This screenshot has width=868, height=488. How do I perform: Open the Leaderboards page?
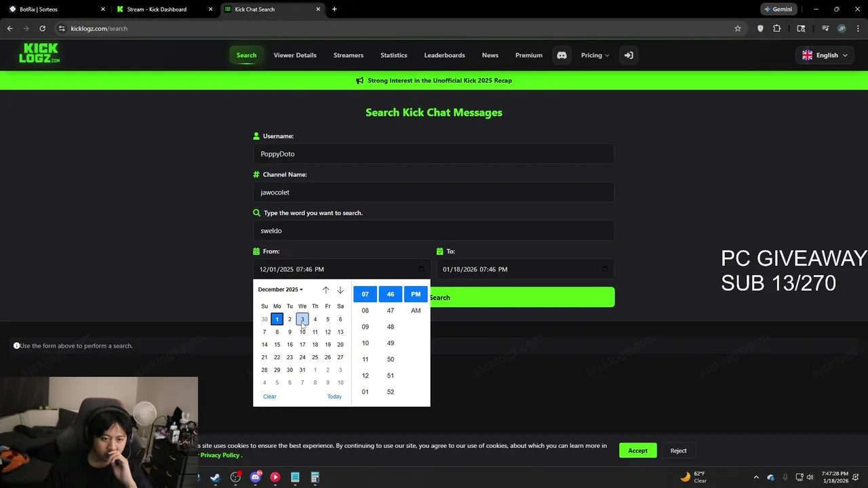445,55
